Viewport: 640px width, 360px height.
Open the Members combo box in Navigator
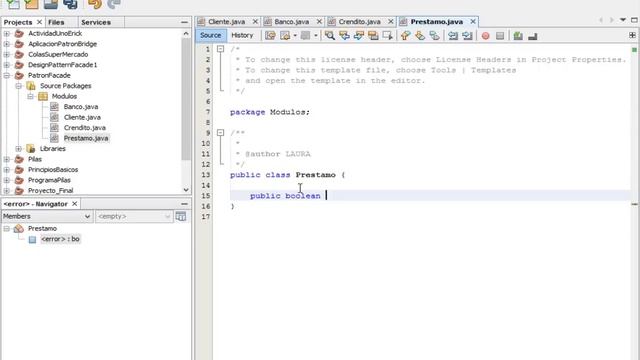pyautogui.click(x=47, y=216)
